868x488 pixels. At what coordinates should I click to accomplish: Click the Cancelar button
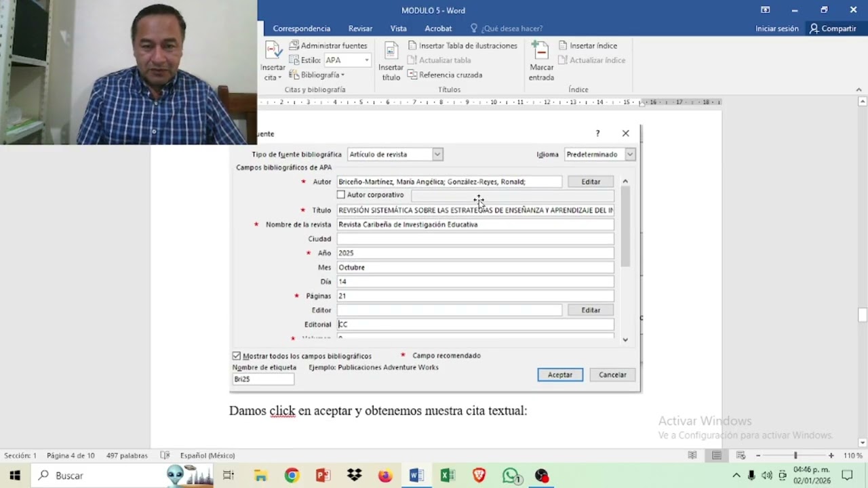[x=612, y=375]
